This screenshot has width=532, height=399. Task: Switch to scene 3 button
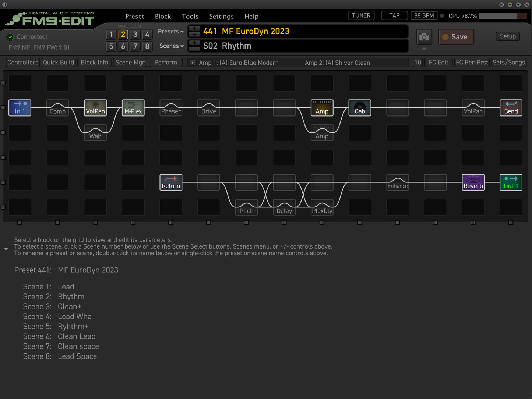(135, 34)
